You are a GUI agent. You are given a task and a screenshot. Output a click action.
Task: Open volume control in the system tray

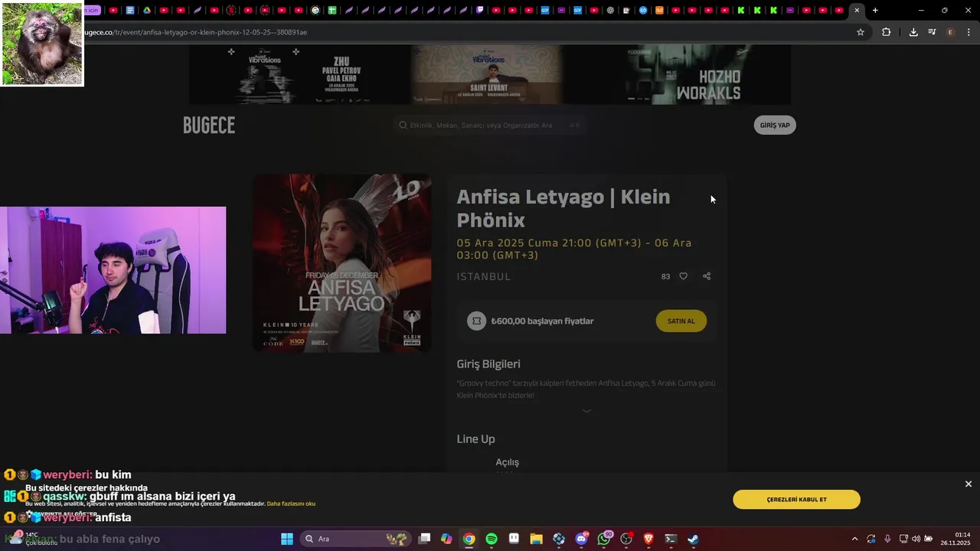pos(916,539)
